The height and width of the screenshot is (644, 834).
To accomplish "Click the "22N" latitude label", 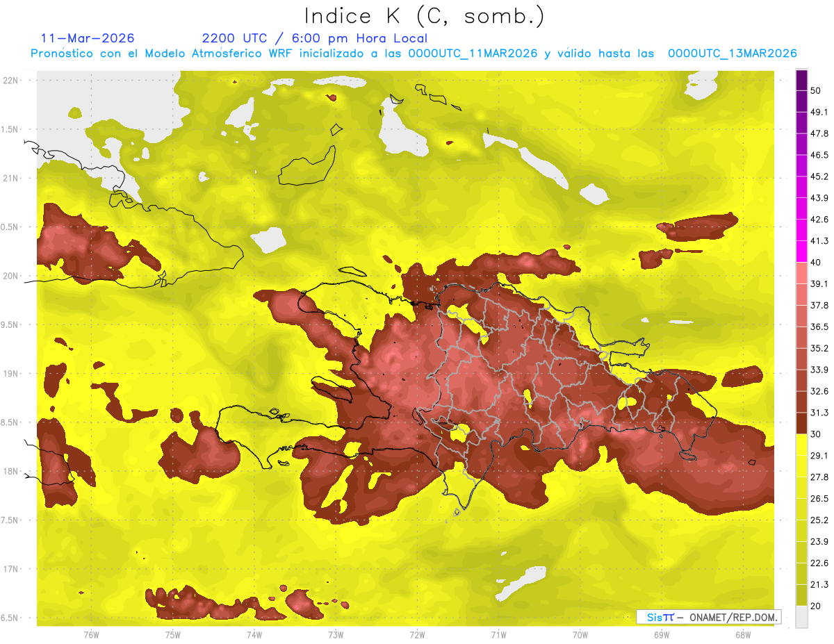I will [x=10, y=80].
